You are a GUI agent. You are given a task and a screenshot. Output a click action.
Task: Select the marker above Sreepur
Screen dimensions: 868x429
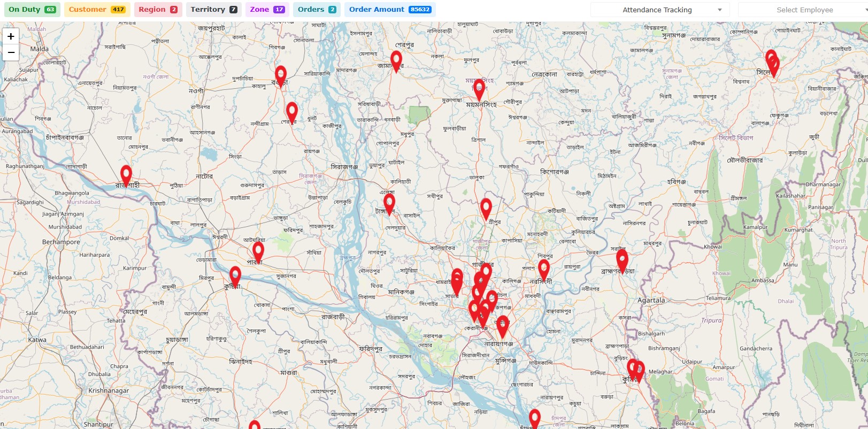(x=486, y=209)
